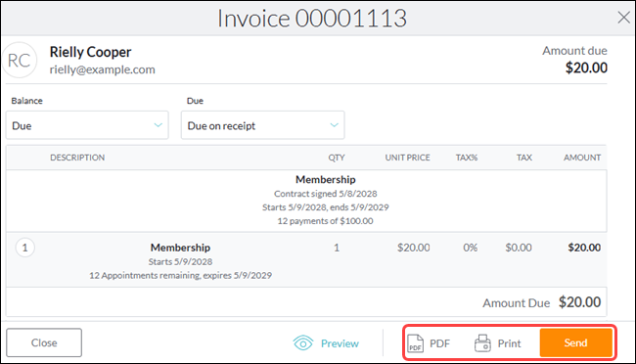Image resolution: width=636 pixels, height=364 pixels.
Task: Click the 0% tax rate cell
Action: (470, 248)
